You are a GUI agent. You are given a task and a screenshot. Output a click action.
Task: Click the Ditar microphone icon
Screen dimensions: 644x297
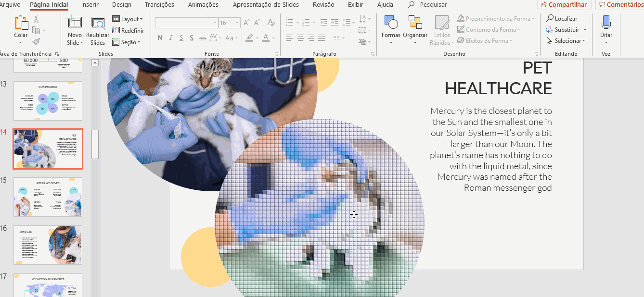(x=606, y=23)
